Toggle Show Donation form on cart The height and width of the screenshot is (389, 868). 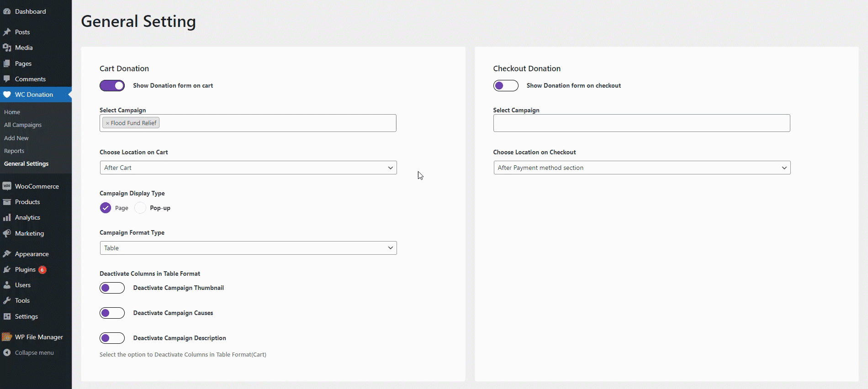(x=112, y=85)
